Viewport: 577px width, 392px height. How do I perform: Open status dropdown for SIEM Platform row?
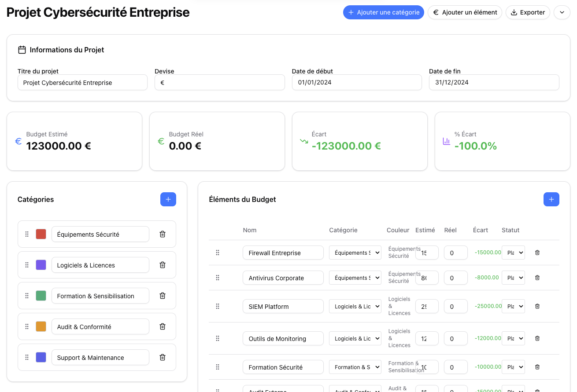[x=513, y=306]
